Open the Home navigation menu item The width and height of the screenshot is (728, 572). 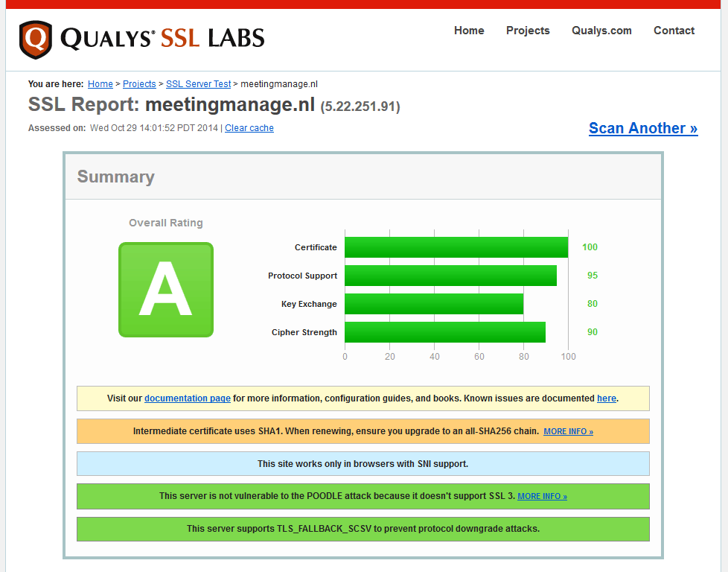[469, 31]
